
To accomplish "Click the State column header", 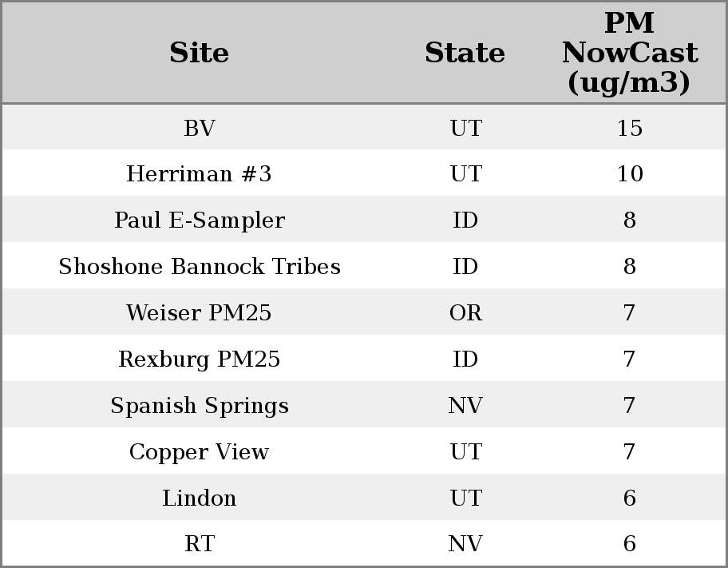I will click(x=465, y=54).
